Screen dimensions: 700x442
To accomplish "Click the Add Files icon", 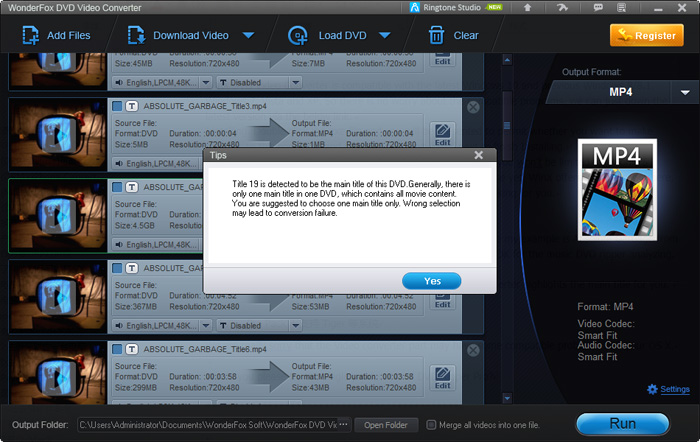I will click(30, 35).
